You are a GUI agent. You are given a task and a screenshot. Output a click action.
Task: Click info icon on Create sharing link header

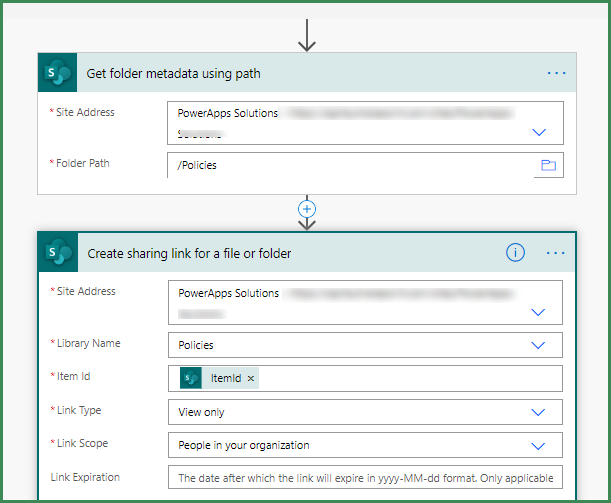coord(515,252)
